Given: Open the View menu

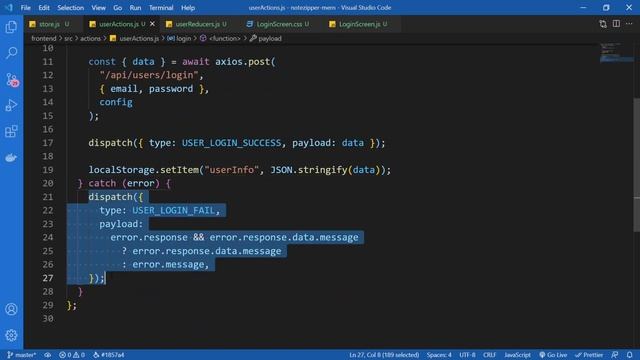Looking at the screenshot, I should tap(98, 8).
